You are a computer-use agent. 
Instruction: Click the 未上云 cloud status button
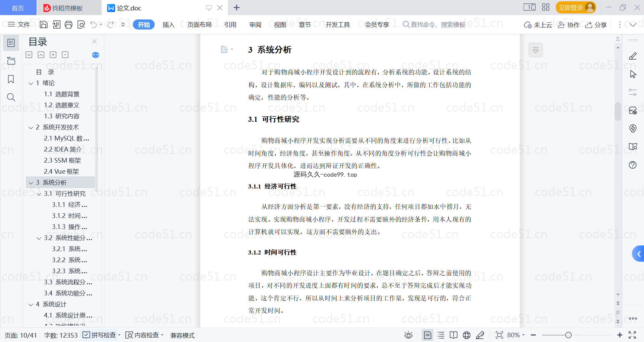538,24
